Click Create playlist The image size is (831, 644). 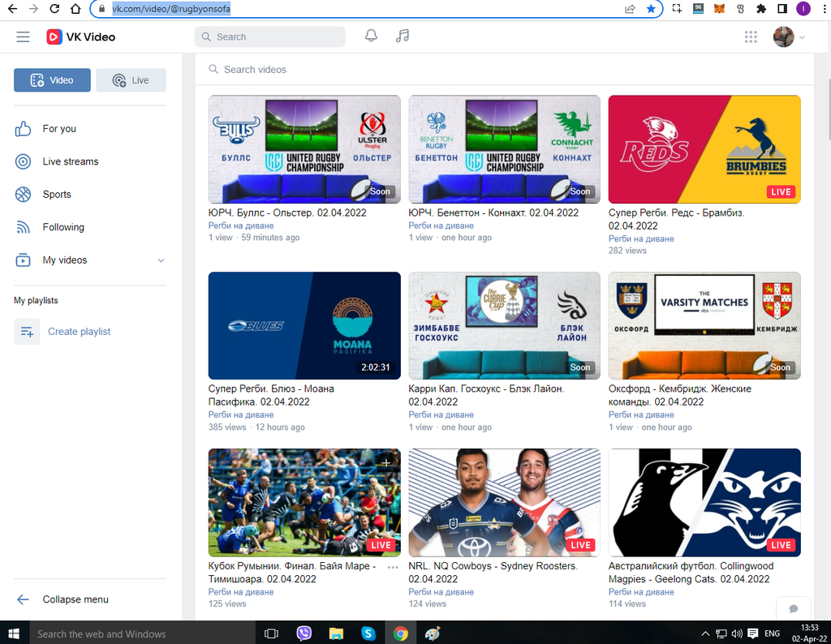tap(62, 332)
